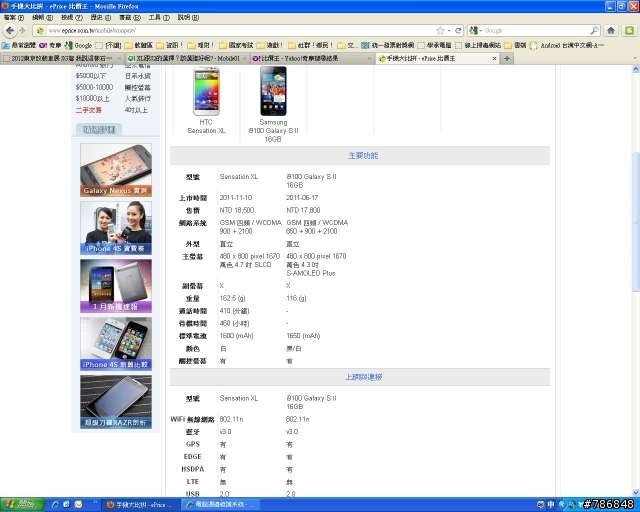Open the $5000以下 price filter link
Image resolution: width=640 pixels, height=512 pixels.
pos(91,76)
